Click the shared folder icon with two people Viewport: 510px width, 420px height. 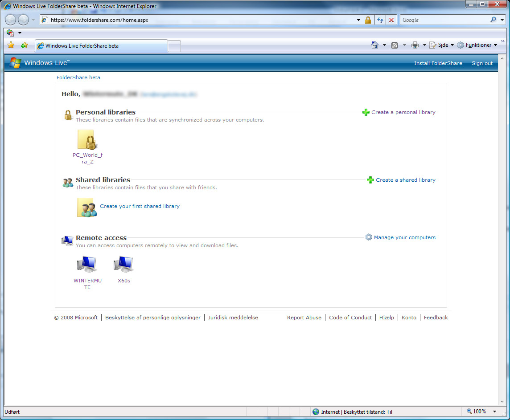pyautogui.click(x=87, y=207)
